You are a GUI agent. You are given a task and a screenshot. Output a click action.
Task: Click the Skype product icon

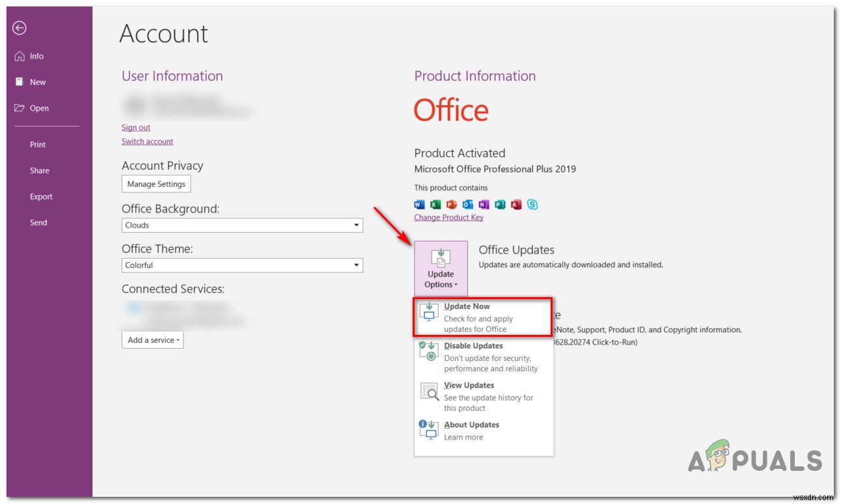(532, 204)
